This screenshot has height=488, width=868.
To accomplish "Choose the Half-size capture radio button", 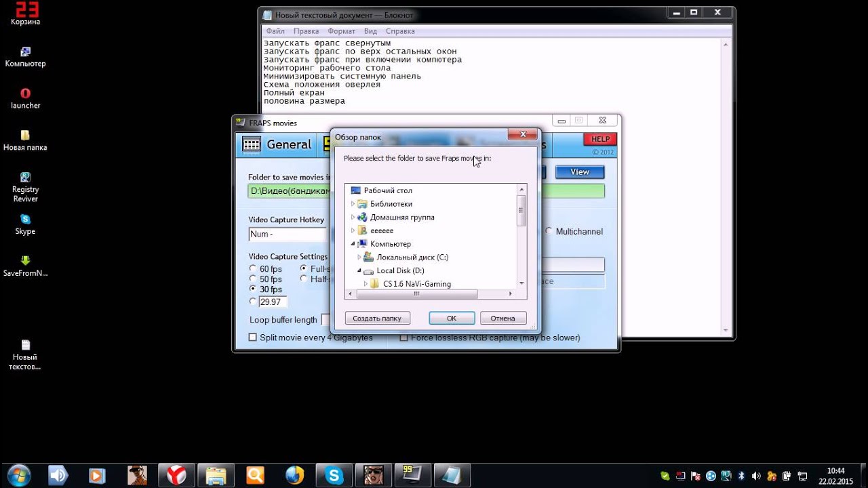I will 304,279.
